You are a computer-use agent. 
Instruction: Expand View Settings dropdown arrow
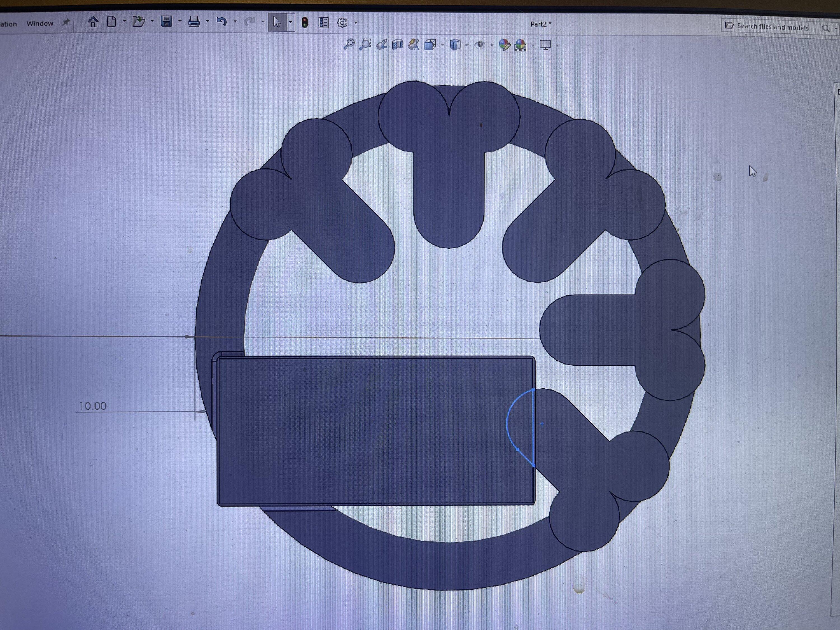coord(557,46)
